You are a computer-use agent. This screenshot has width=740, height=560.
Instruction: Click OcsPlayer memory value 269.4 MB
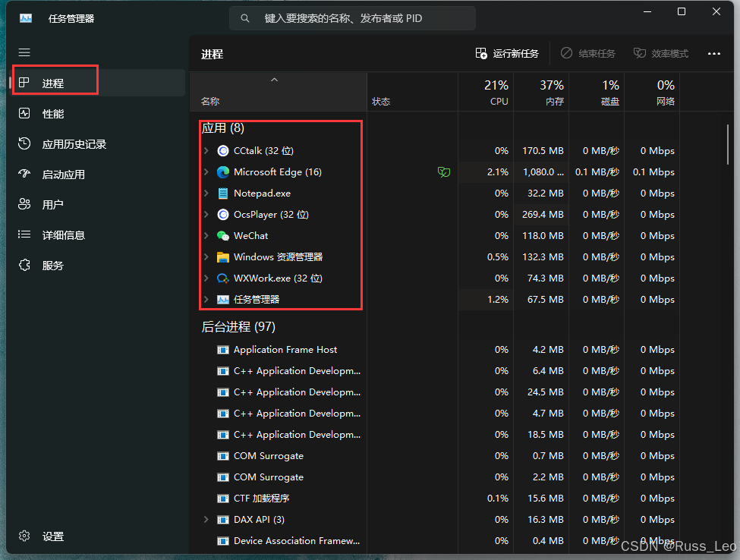tap(543, 215)
